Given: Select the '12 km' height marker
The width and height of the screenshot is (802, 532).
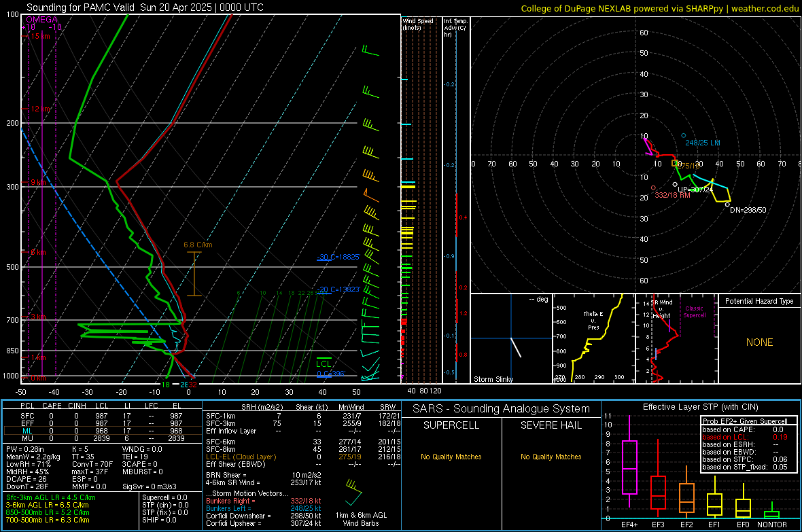Looking at the screenshot, I should tap(40, 109).
